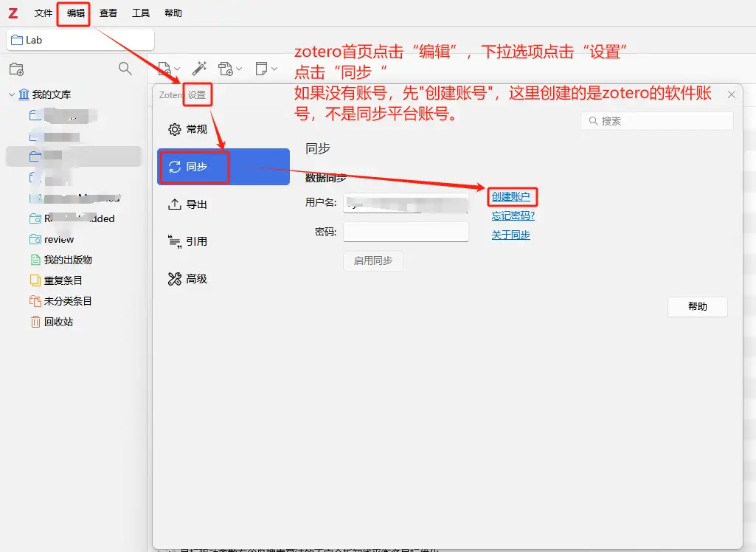
Task: Open the 高级 settings pane
Action: point(223,279)
